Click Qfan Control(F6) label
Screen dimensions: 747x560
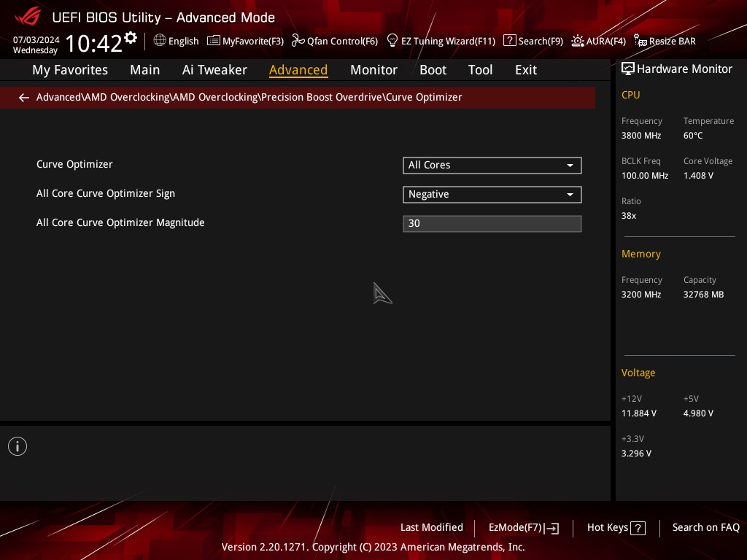click(x=342, y=42)
